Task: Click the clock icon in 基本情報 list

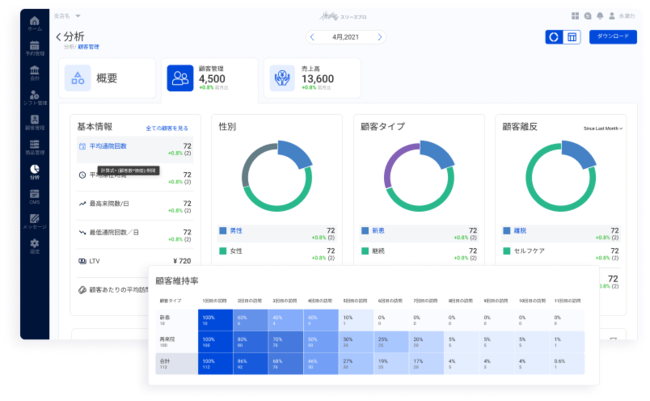Action: pos(82,175)
